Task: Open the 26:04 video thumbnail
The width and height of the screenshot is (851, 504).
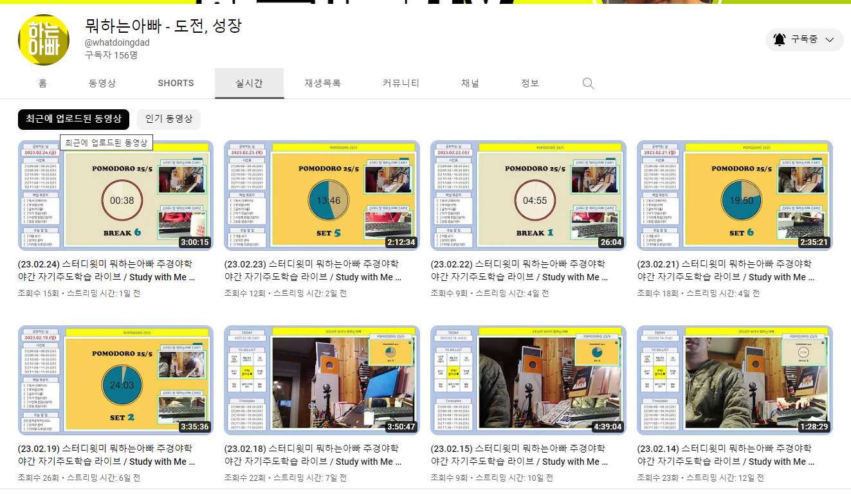Action: [528, 195]
